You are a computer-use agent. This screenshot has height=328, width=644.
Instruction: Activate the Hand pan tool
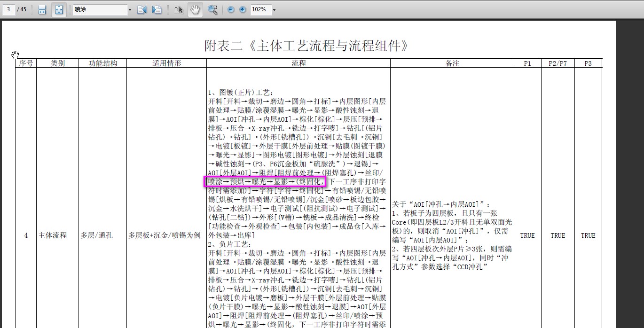point(195,9)
